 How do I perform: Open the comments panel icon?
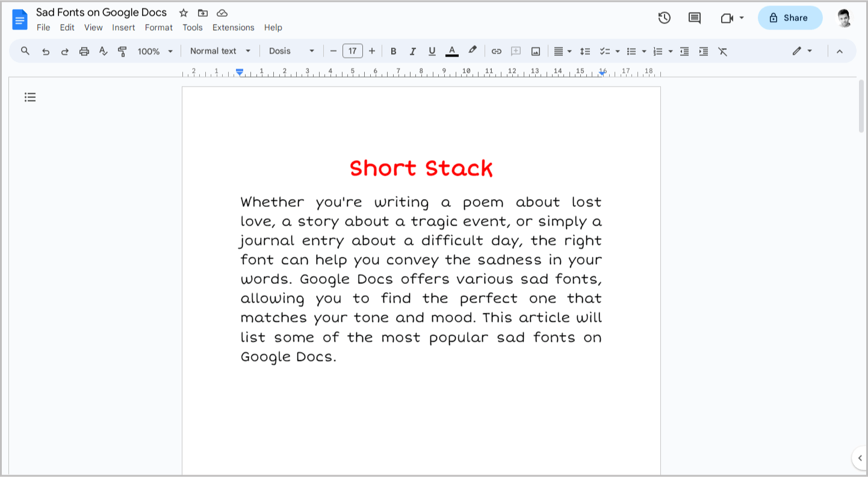tap(695, 18)
